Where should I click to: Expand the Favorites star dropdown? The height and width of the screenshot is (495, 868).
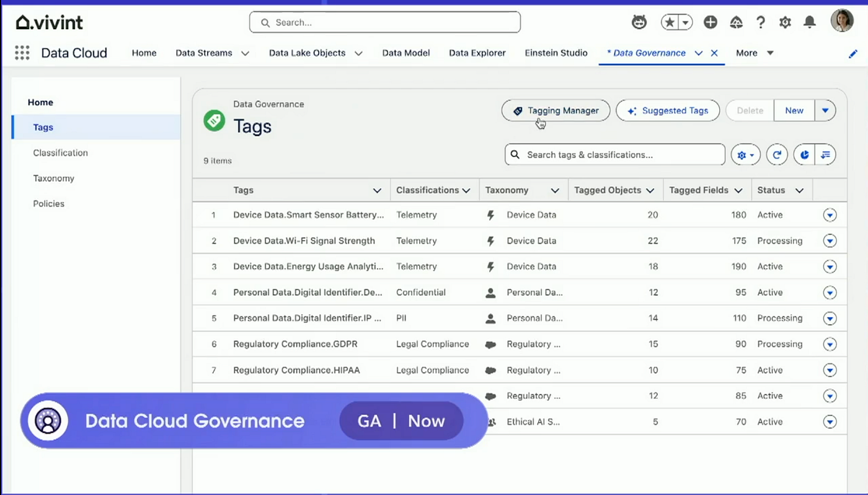(685, 22)
